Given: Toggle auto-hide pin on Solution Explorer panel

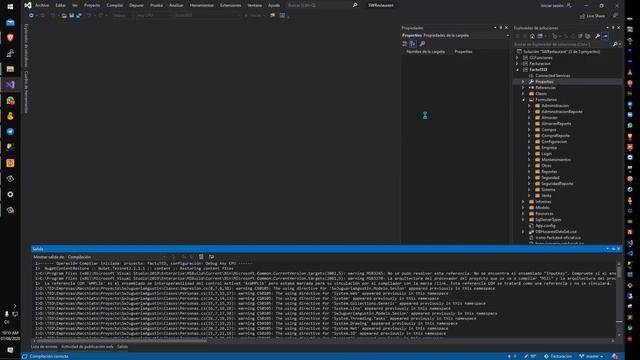Looking at the screenshot, I should 613,28.
